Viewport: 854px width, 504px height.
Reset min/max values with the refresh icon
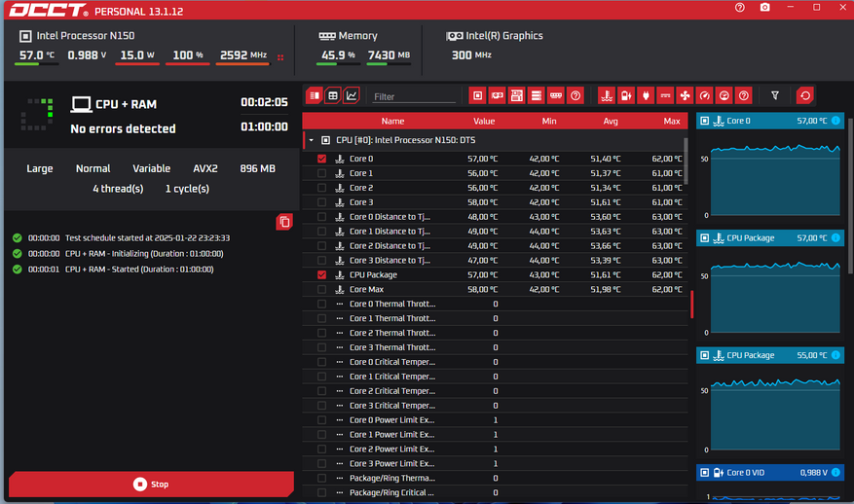point(805,95)
